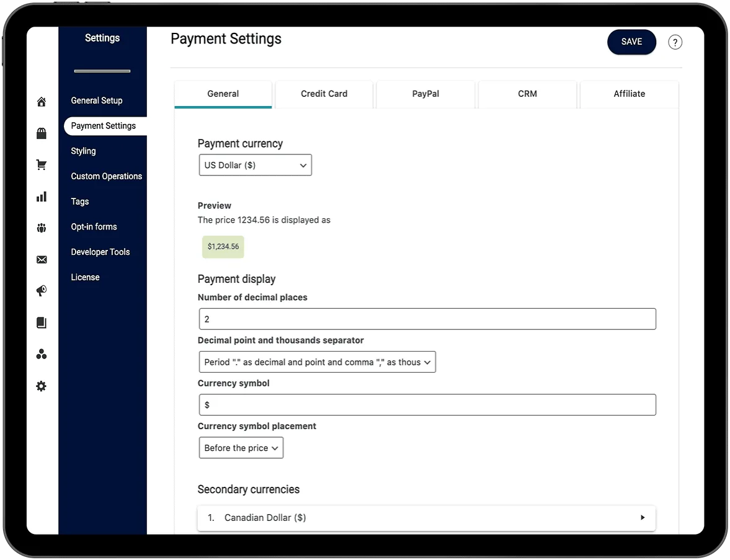The height and width of the screenshot is (560, 730).
Task: Click the Number of decimal places field
Action: [427, 319]
